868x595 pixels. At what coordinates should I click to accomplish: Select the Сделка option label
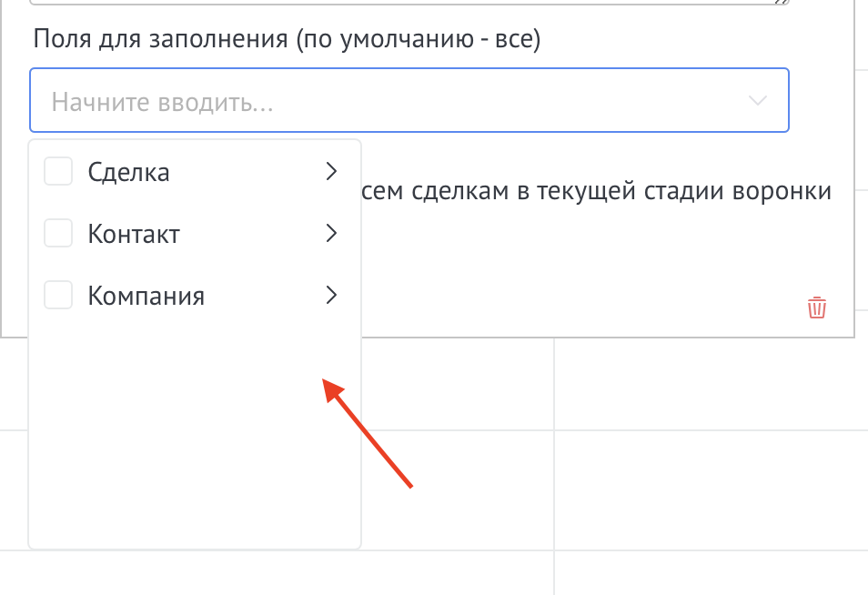click(128, 171)
